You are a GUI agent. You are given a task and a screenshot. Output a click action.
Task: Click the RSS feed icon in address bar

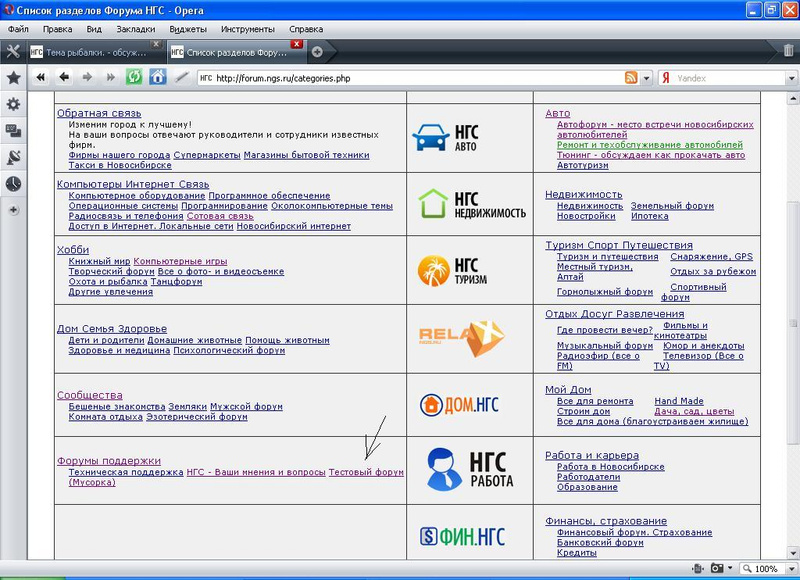click(x=631, y=78)
